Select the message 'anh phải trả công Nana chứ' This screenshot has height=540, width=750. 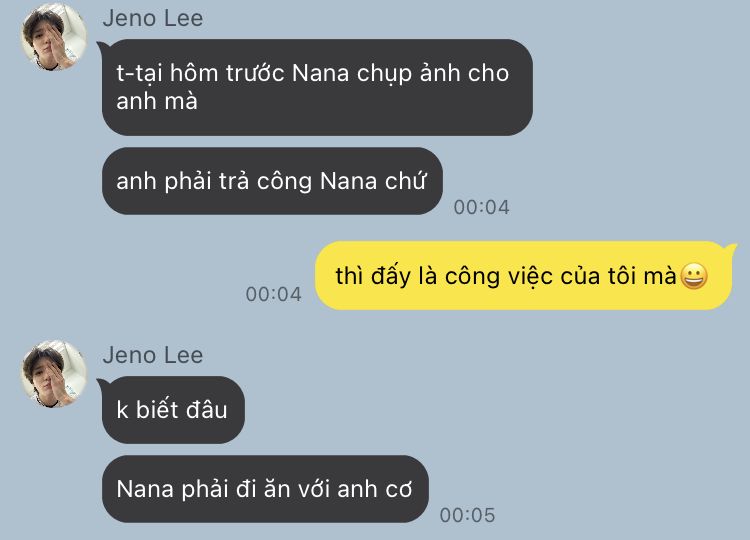pyautogui.click(x=272, y=181)
